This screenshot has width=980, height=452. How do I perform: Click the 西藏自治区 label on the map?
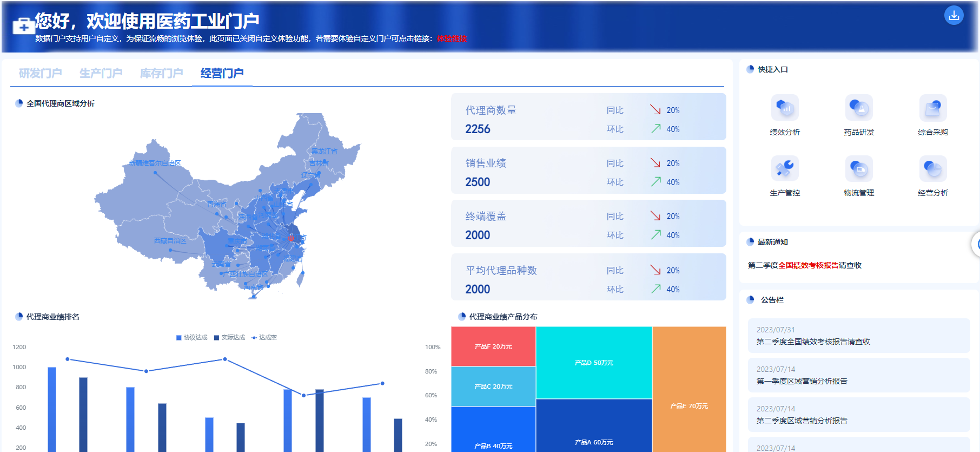pos(170,240)
